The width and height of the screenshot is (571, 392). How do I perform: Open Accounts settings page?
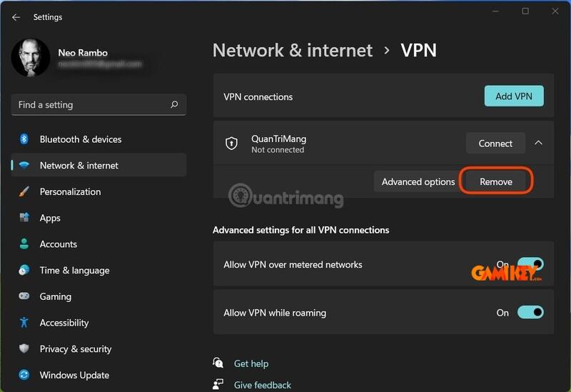click(x=98, y=244)
